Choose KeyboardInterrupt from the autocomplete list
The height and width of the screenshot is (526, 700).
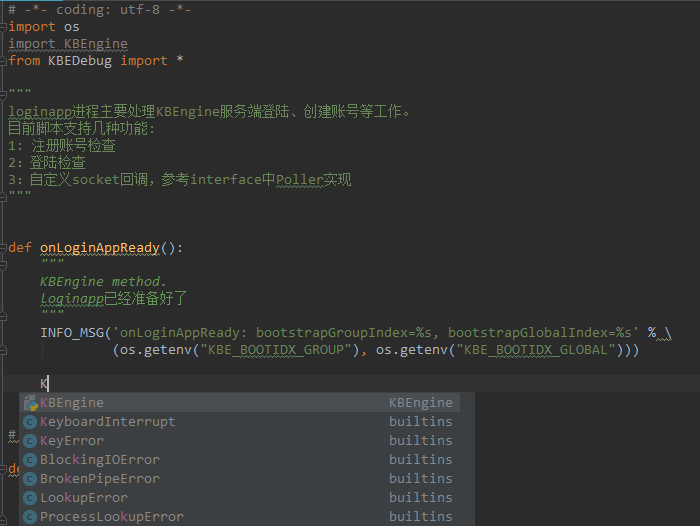[x=107, y=422]
